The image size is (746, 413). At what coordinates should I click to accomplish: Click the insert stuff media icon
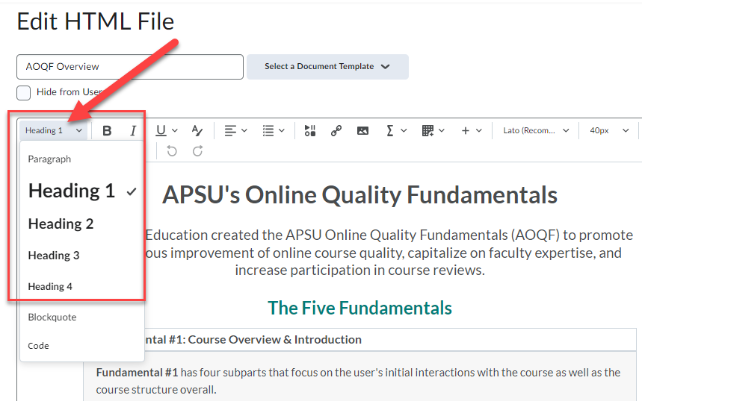pyautogui.click(x=310, y=130)
